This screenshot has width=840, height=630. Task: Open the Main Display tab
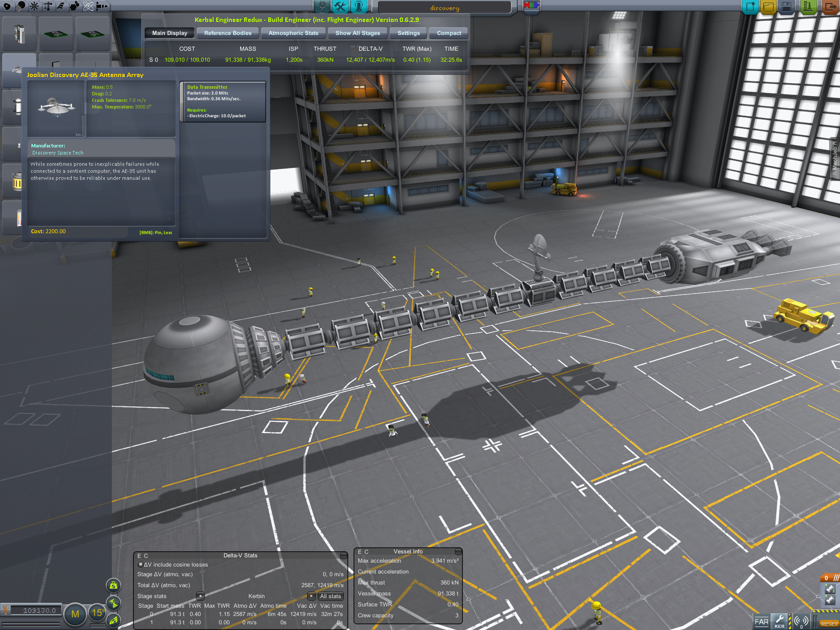[x=169, y=33]
